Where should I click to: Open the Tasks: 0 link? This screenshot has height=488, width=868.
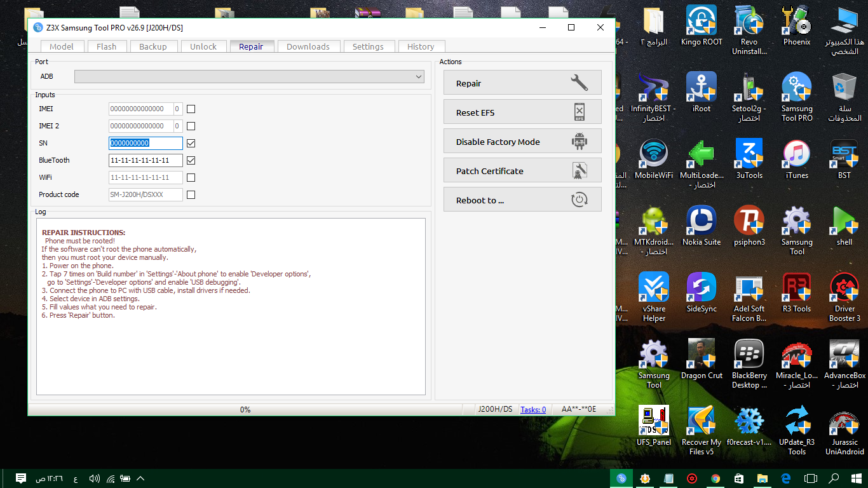pos(533,410)
